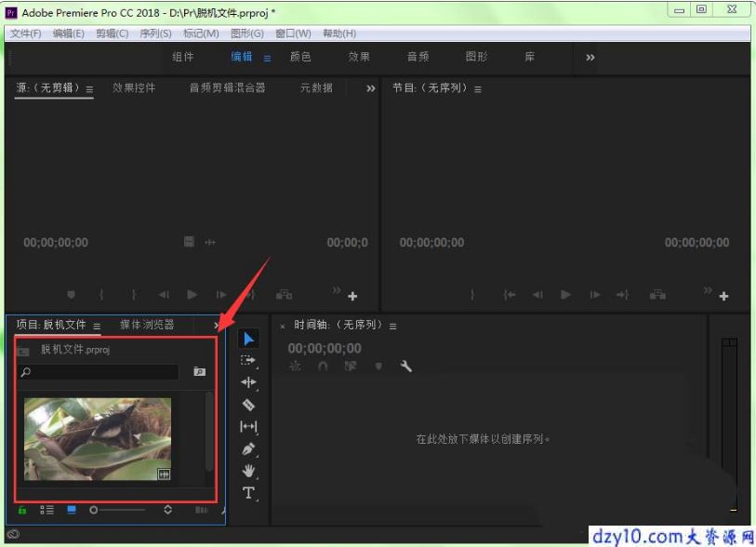Select the Type tool
This screenshot has width=756, height=547.
click(x=248, y=492)
